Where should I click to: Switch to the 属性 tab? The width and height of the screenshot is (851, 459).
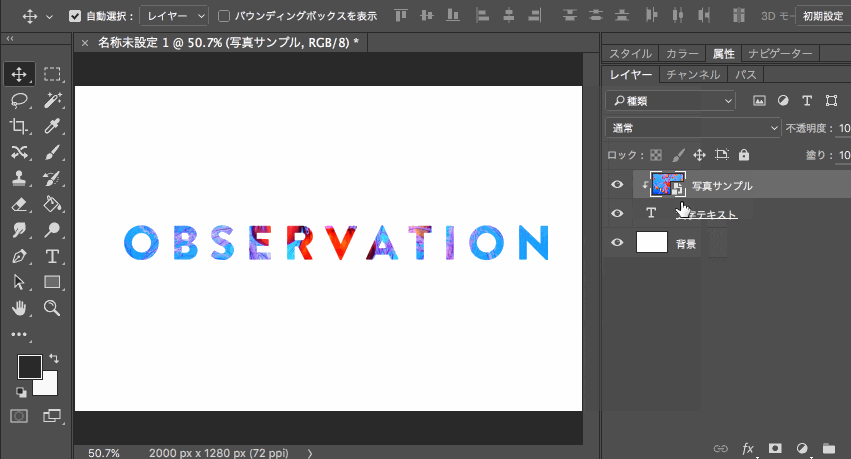point(723,54)
